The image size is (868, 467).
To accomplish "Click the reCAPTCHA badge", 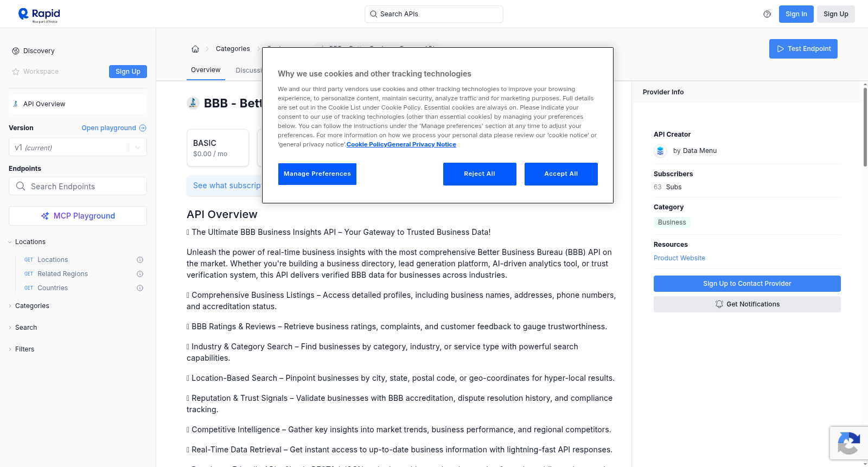I will point(848,443).
